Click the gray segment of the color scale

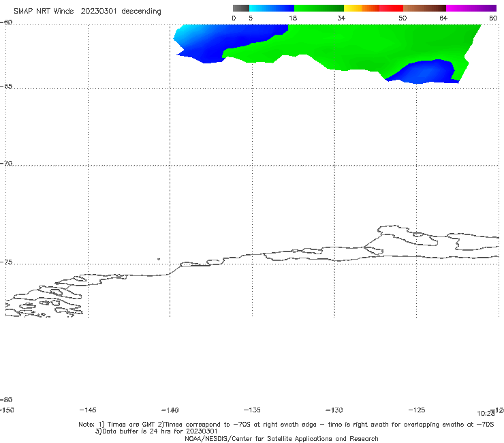click(x=240, y=8)
